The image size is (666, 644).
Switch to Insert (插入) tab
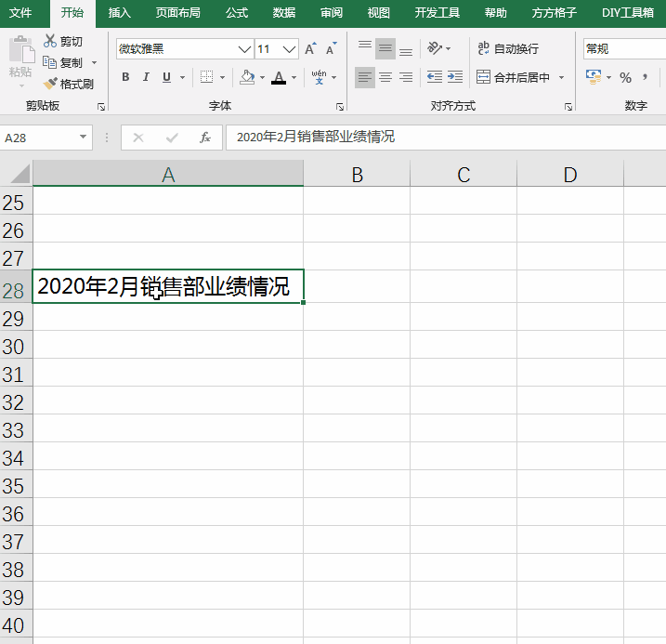pos(119,13)
